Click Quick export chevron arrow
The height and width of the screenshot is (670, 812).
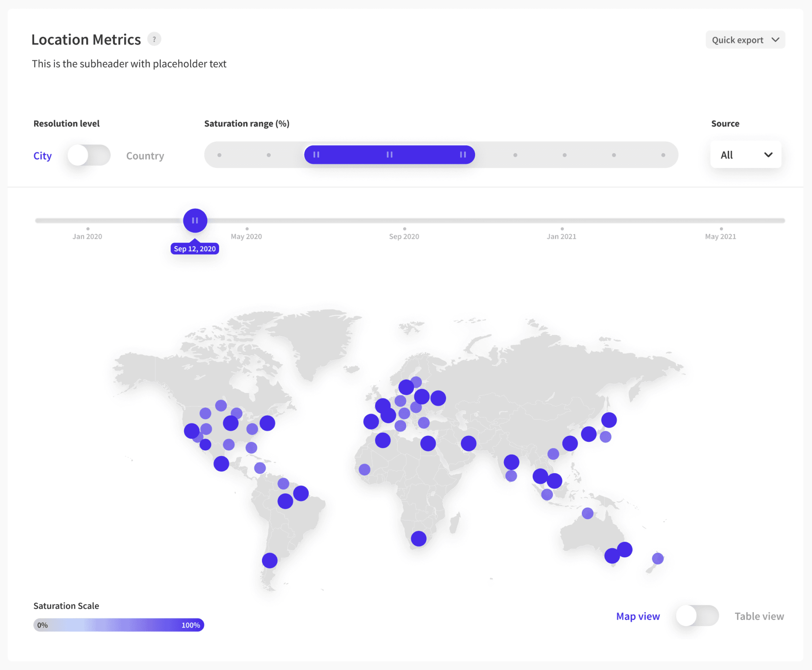(775, 40)
